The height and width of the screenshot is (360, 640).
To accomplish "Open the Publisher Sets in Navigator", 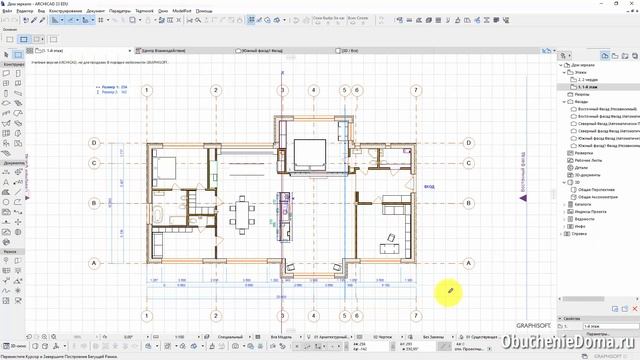I will [x=635, y=56].
